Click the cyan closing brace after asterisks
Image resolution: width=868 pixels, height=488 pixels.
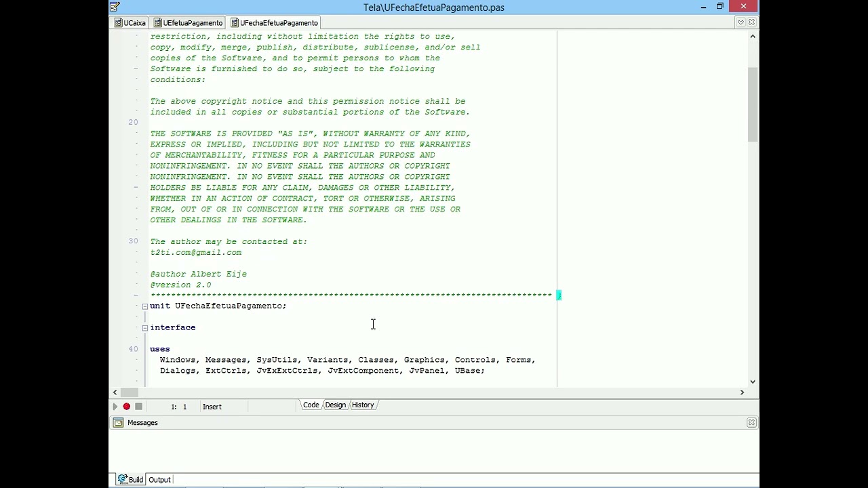coord(559,296)
